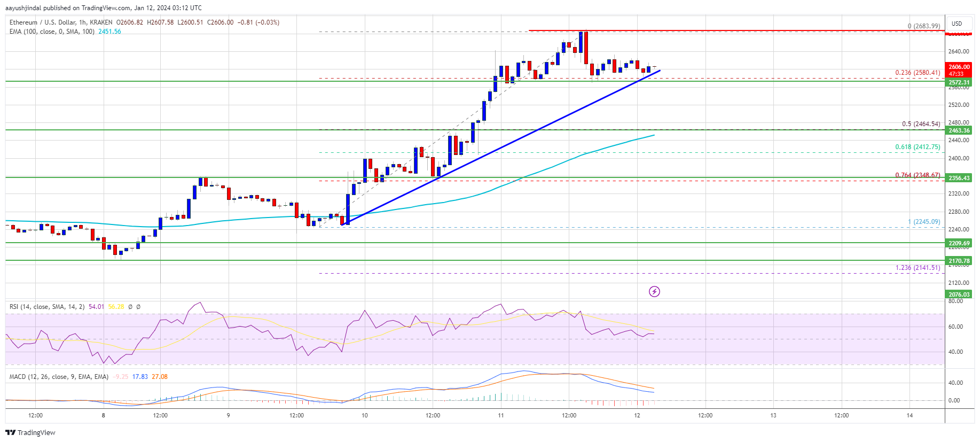Click the green 2170.78 price level tag
The image size is (980, 442).
click(959, 261)
